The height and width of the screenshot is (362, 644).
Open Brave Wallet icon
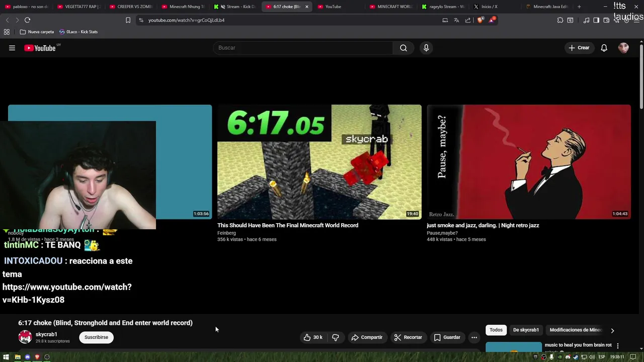tap(606, 20)
